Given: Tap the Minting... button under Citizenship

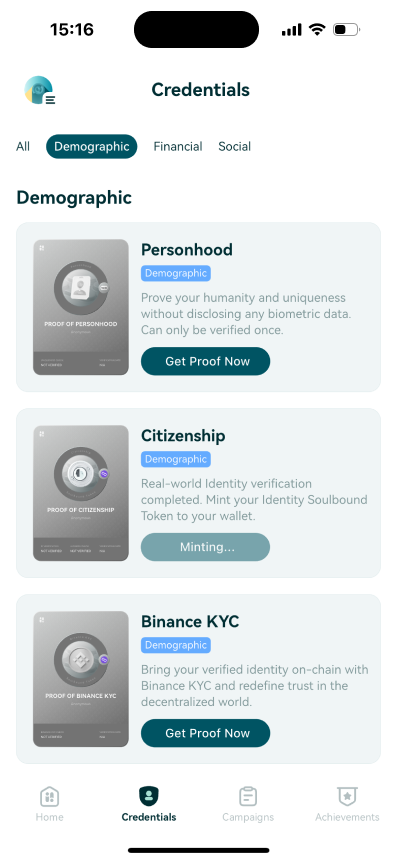Looking at the screenshot, I should tap(205, 547).
